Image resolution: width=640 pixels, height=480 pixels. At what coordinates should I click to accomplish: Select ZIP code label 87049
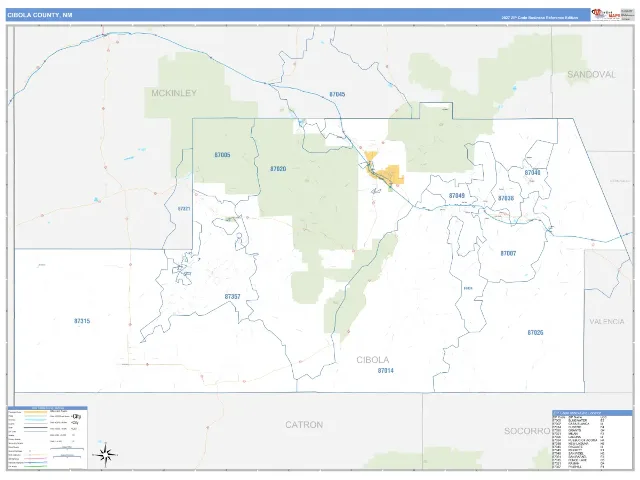(457, 196)
